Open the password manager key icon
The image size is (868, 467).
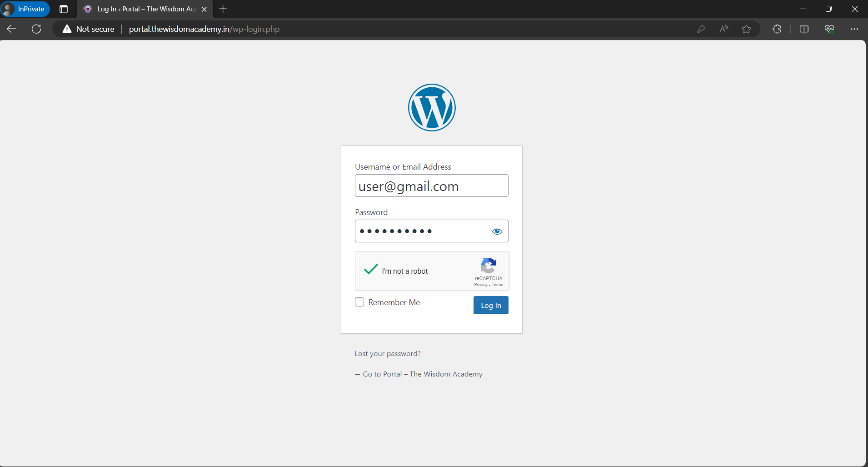pos(701,29)
